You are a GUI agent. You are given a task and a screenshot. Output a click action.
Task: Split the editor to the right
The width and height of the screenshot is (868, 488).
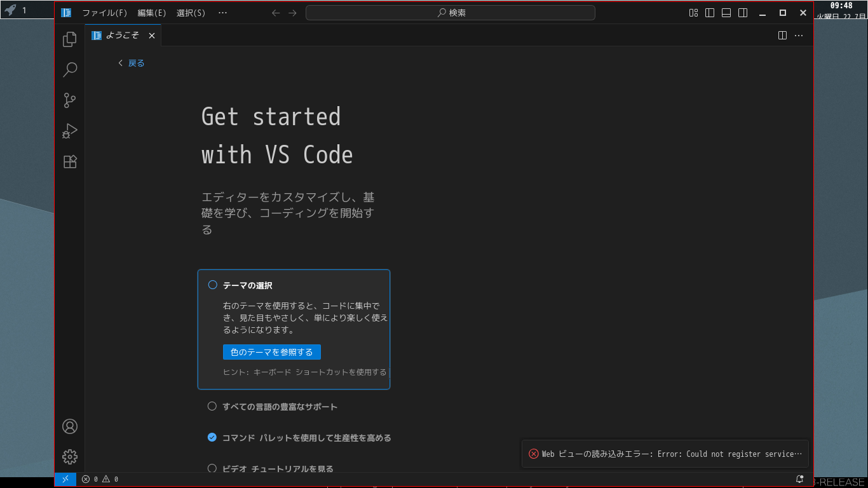coord(783,36)
